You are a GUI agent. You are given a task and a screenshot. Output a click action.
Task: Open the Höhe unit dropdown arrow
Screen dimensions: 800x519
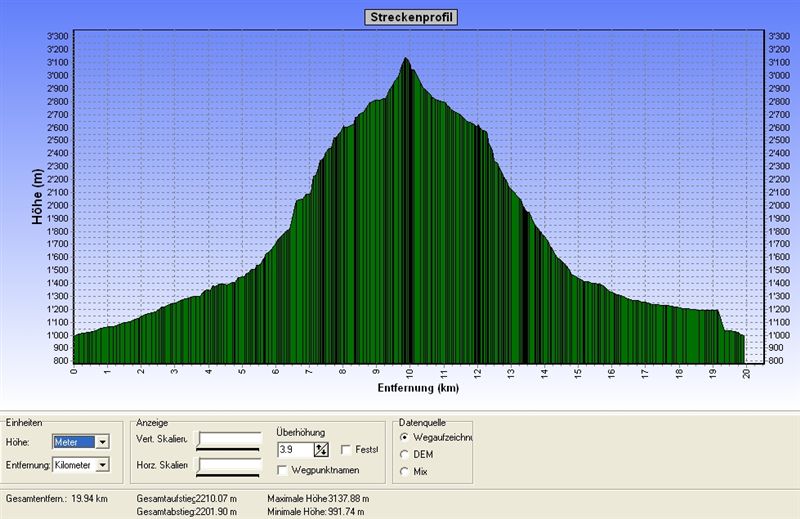[102, 441]
